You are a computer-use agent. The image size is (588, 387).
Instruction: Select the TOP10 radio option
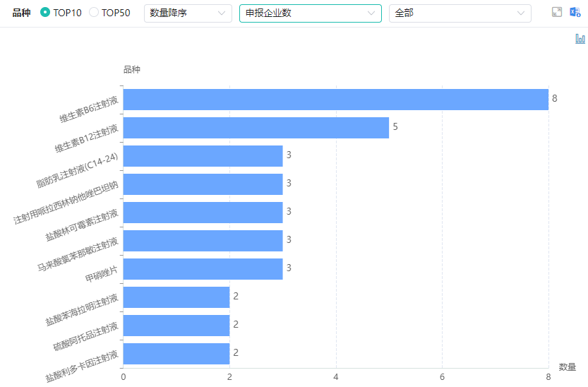(46, 13)
